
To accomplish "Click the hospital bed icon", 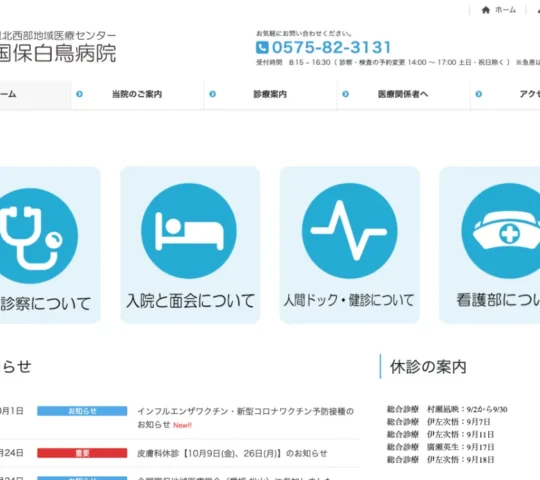I will (189, 231).
